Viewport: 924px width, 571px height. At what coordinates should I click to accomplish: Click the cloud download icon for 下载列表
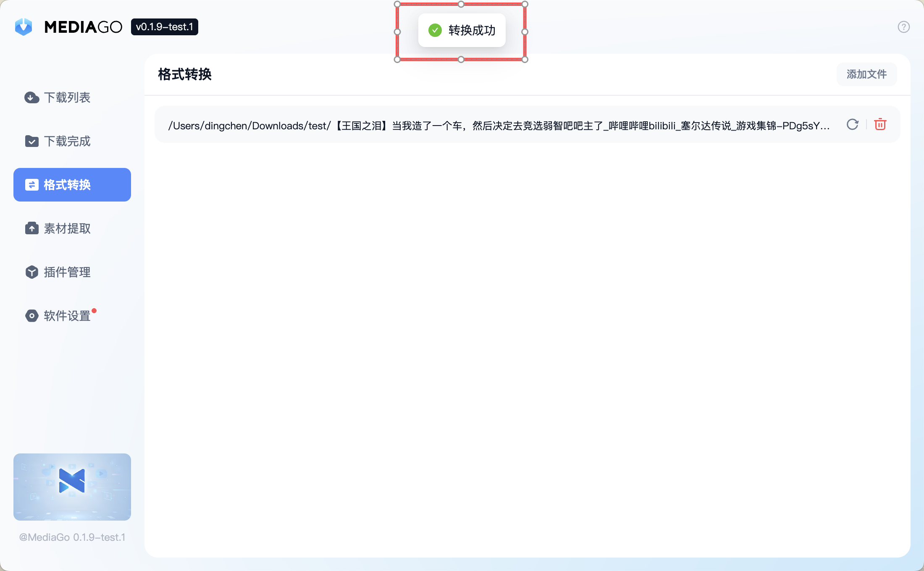31,97
